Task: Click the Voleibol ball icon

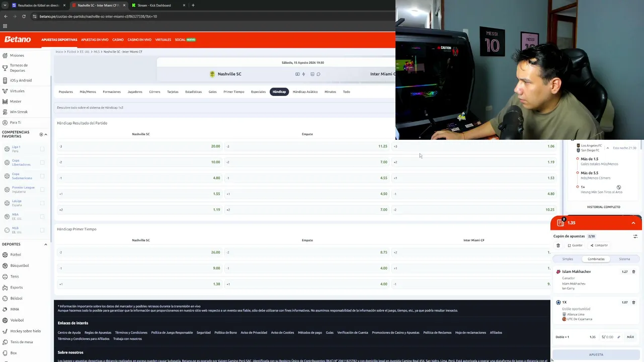Action: coord(5,320)
